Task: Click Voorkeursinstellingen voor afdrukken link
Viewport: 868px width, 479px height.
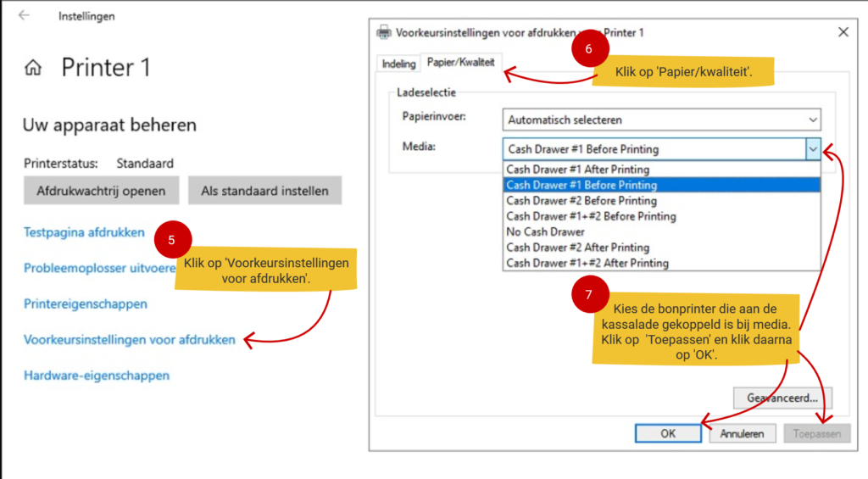Action: point(129,340)
